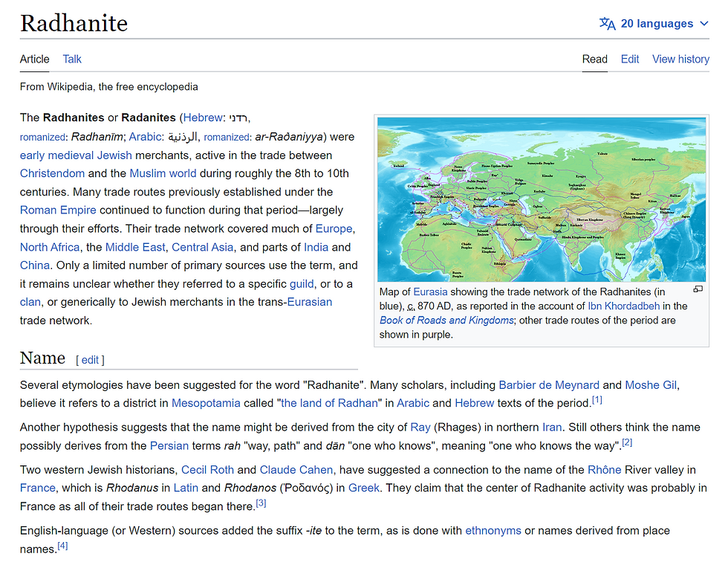
Task: Follow the Latin link
Action: click(186, 488)
